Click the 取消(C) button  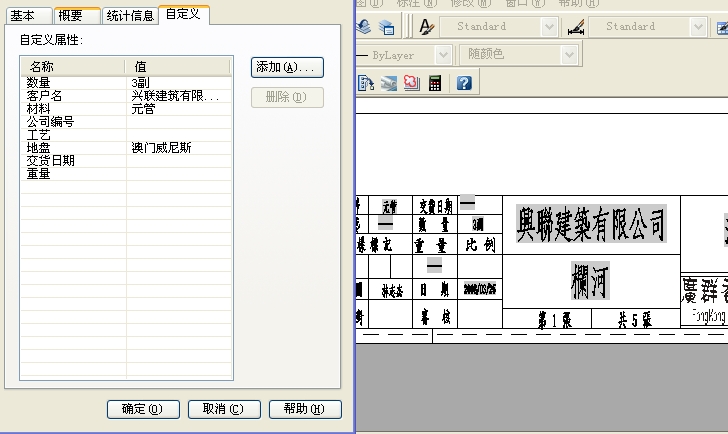pyautogui.click(x=224, y=409)
